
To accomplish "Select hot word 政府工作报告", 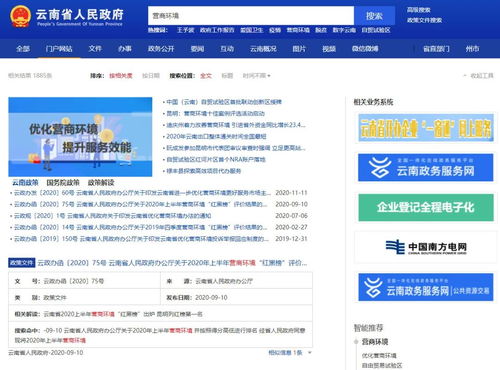I will [217, 30].
